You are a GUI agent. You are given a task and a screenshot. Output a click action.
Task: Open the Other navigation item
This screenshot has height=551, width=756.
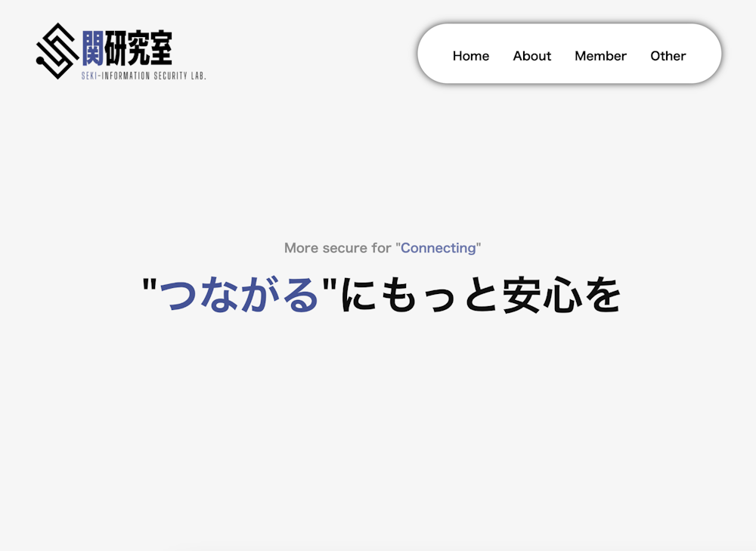click(x=668, y=55)
